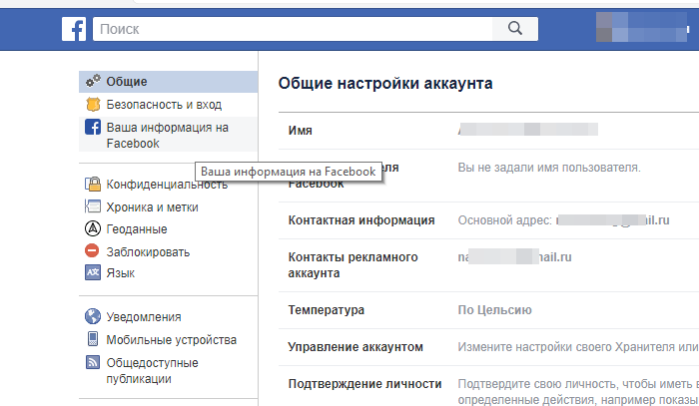Open Хроника и метки settings
The height and width of the screenshot is (406, 699).
pos(152,207)
